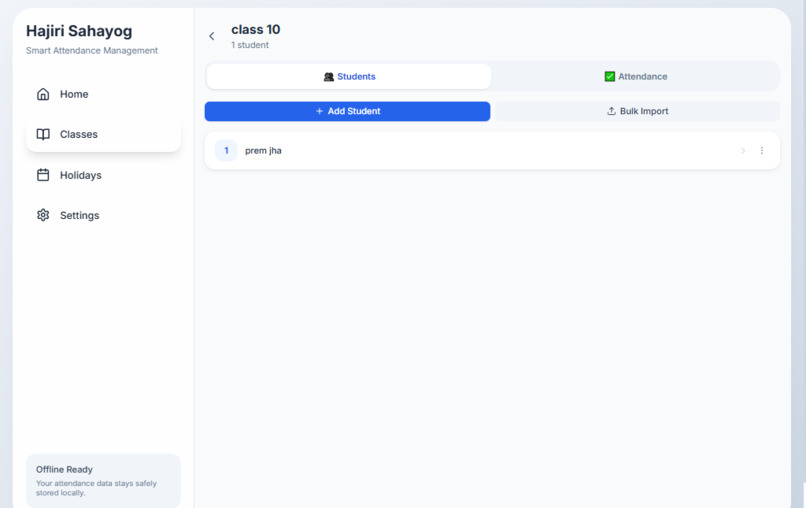Image resolution: width=806 pixels, height=508 pixels.
Task: Click the plus icon on Add Student
Action: coord(319,111)
